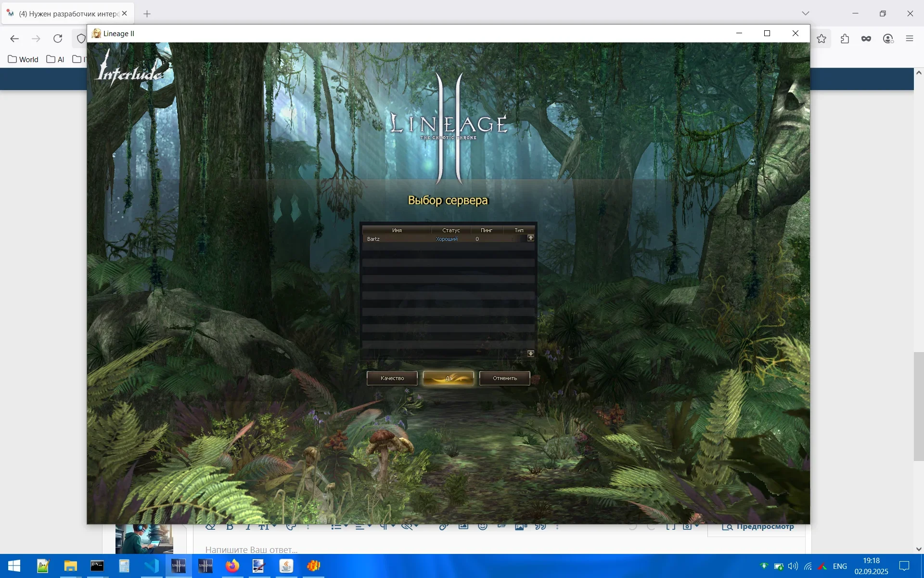Bookmark this page with star icon
The height and width of the screenshot is (578, 924).
pyautogui.click(x=821, y=39)
